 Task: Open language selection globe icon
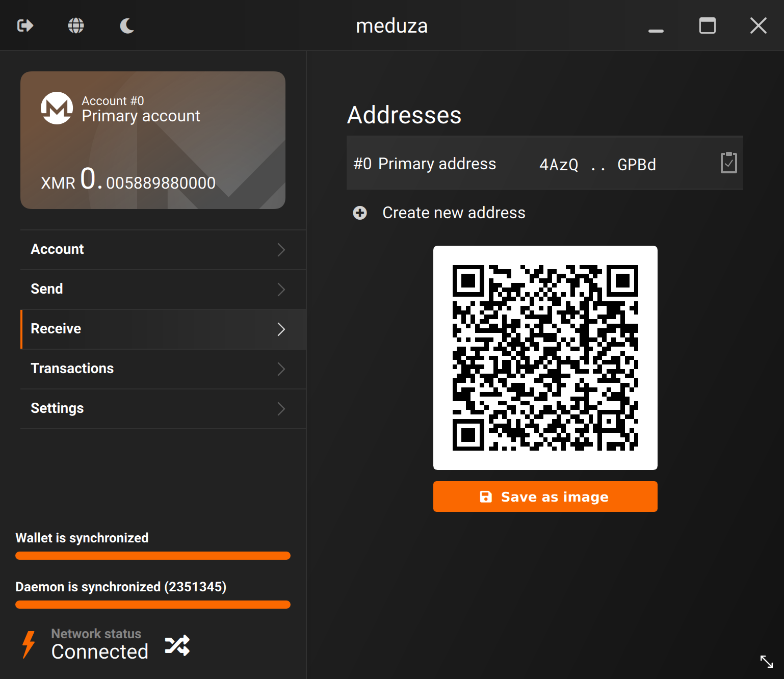coord(76,25)
